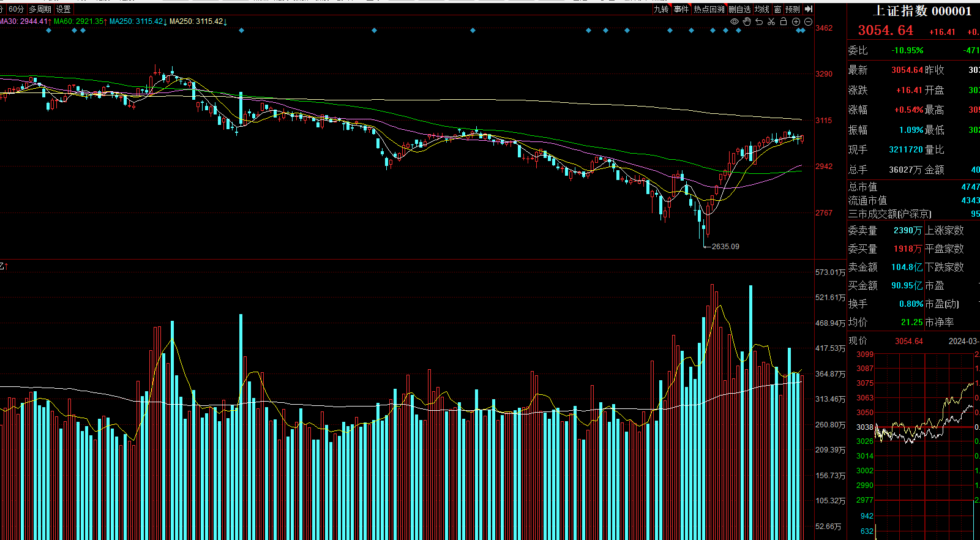Click the 市净率 label
Screen dimensions: 980x540
[x=940, y=322]
